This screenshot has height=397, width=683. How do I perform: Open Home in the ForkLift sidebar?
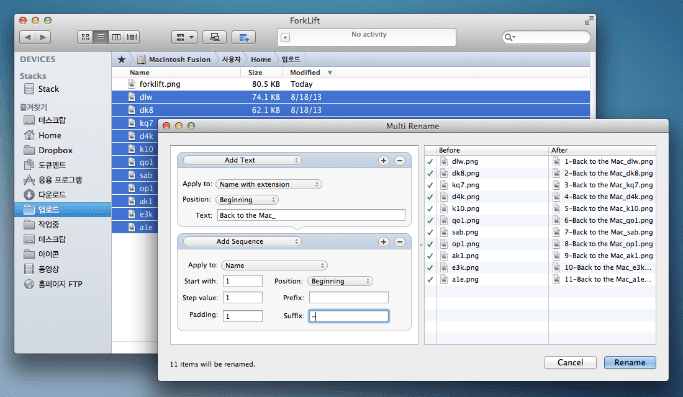point(42,135)
